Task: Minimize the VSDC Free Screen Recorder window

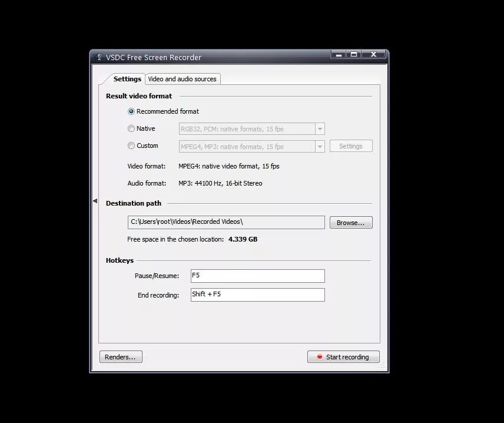Action: 338,54
